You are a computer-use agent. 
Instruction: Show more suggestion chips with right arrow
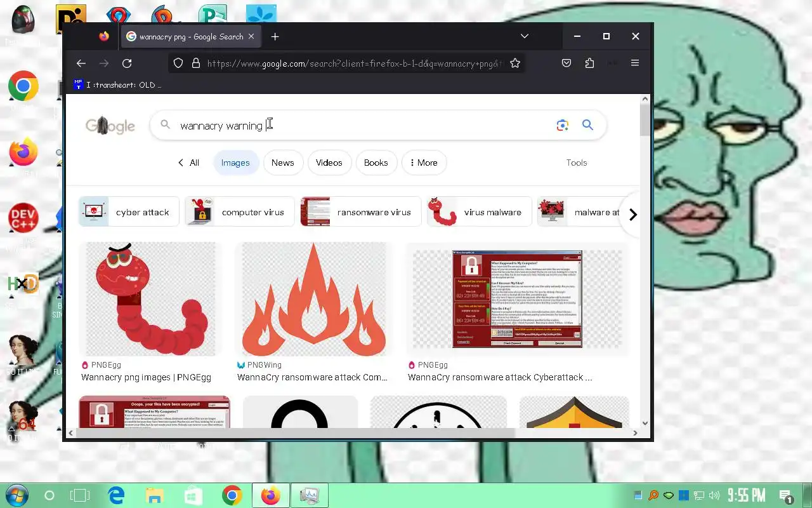[x=632, y=215]
